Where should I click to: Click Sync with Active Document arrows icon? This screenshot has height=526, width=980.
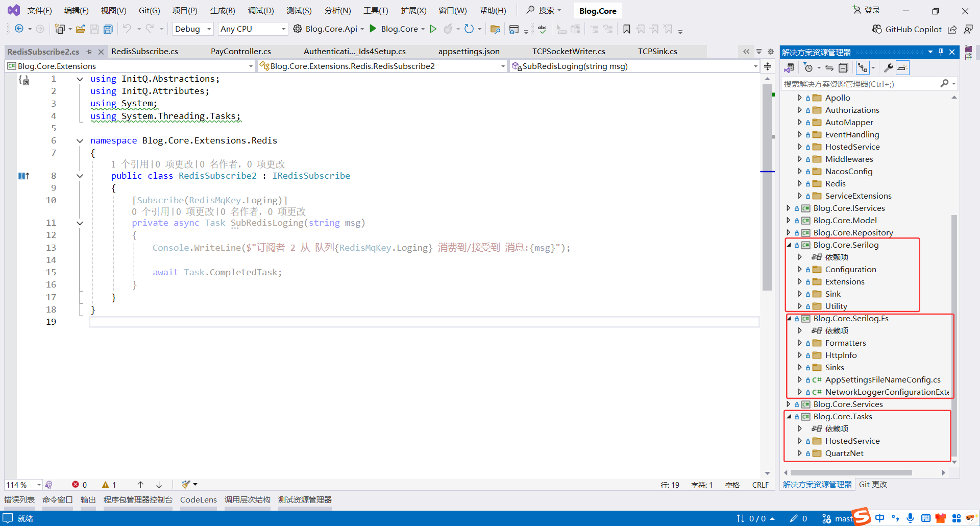tap(829, 68)
